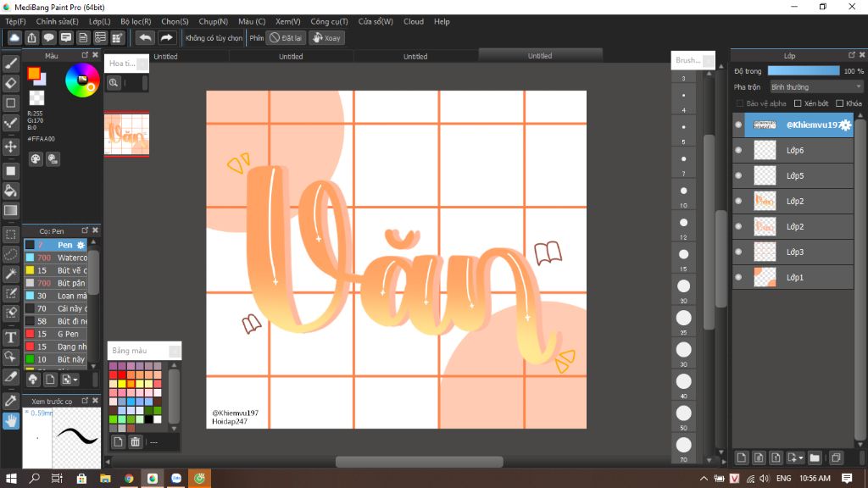Pick the black swatch in Bảng màu
The width and height of the screenshot is (868, 488).
pos(148,419)
